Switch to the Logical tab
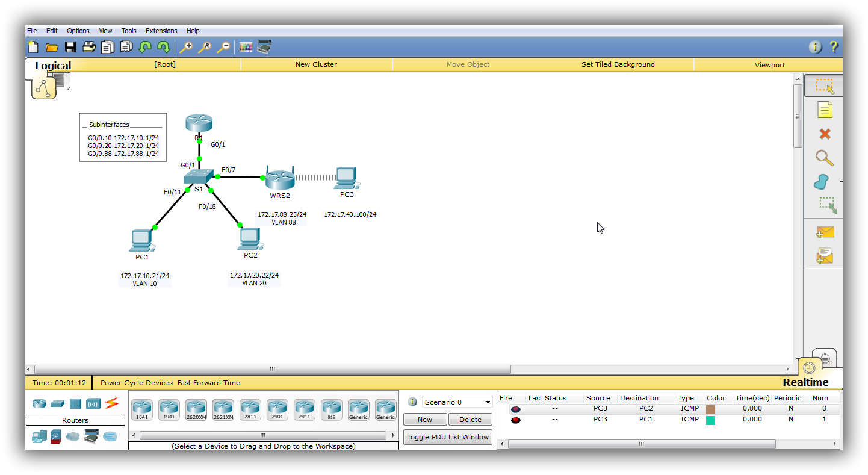 (53, 65)
